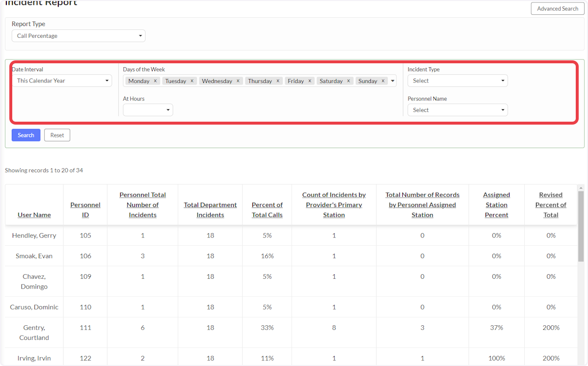Viewport: 588px width, 366px height.
Task: Sort by Personnel Total Number of Incidents
Action: [x=143, y=205]
